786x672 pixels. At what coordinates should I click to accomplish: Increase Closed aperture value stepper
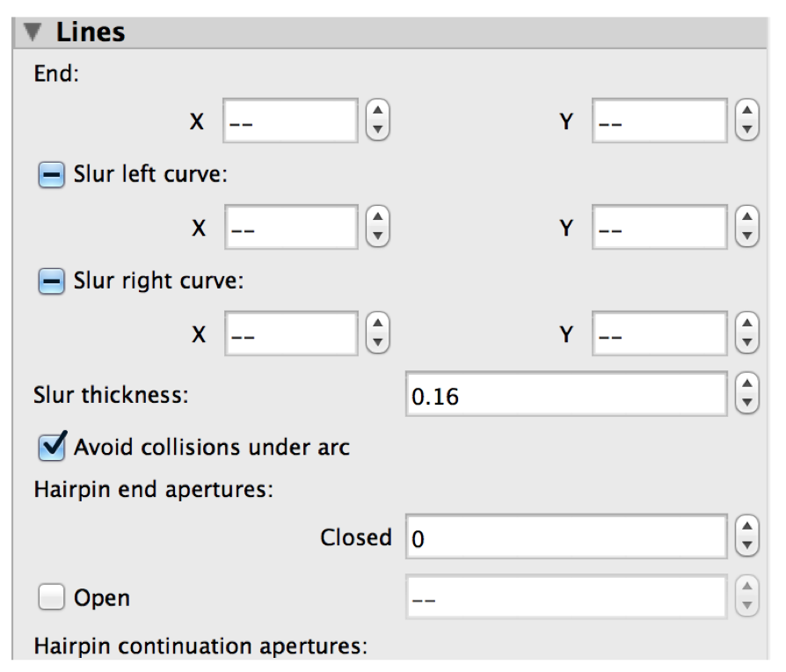pyautogui.click(x=746, y=529)
